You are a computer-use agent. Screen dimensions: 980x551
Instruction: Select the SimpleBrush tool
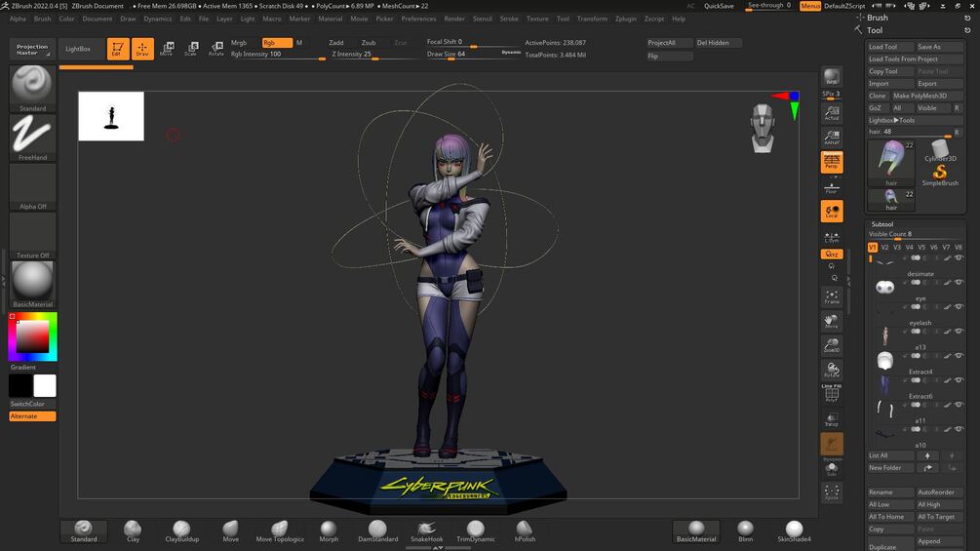coord(940,176)
